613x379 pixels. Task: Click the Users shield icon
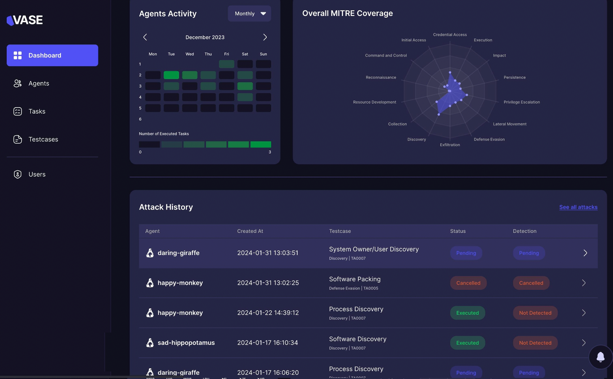click(x=18, y=174)
